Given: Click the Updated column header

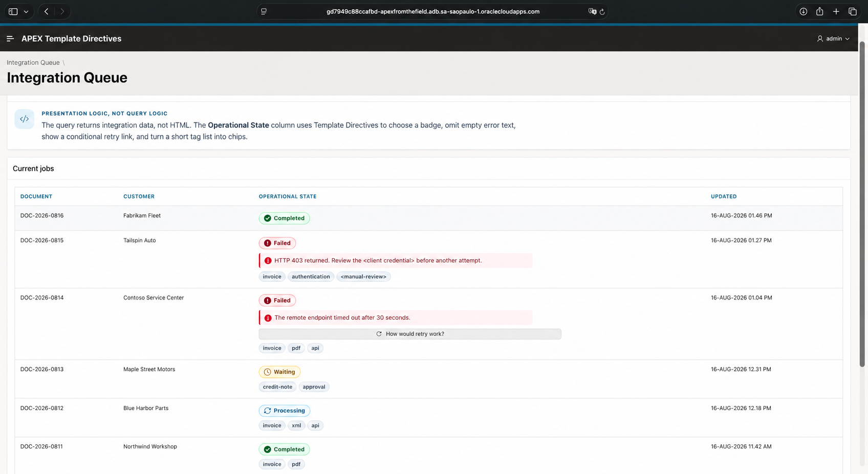Looking at the screenshot, I should [724, 196].
